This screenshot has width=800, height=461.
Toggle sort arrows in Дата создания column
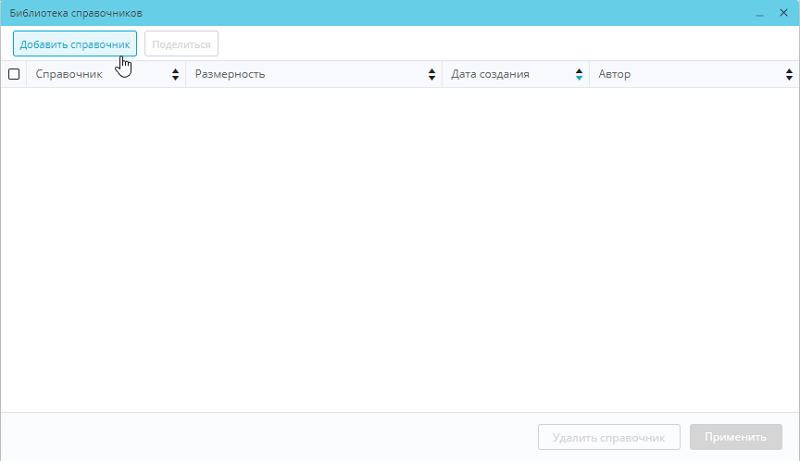pyautogui.click(x=579, y=74)
